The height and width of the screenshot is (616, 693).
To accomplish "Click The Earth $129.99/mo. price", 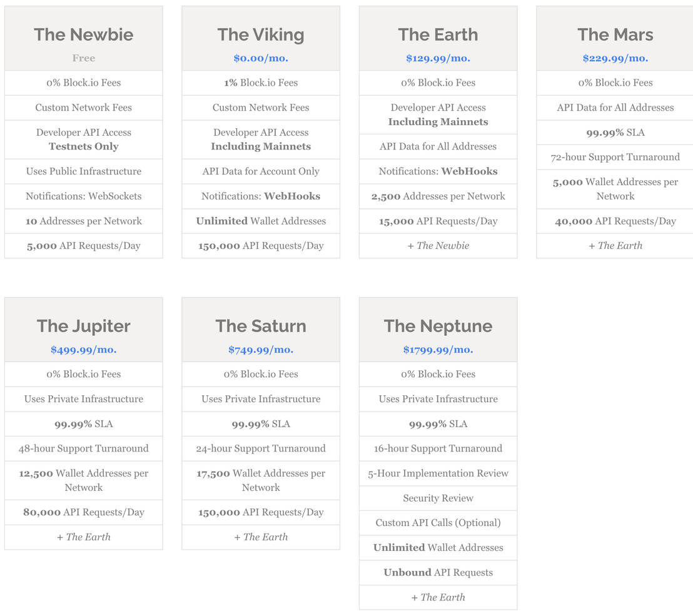I will click(438, 58).
